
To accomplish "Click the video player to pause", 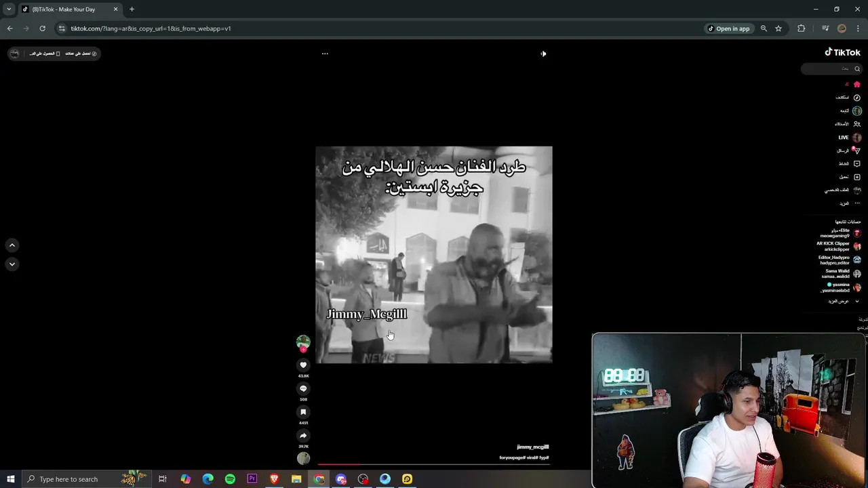I will 434,255.
